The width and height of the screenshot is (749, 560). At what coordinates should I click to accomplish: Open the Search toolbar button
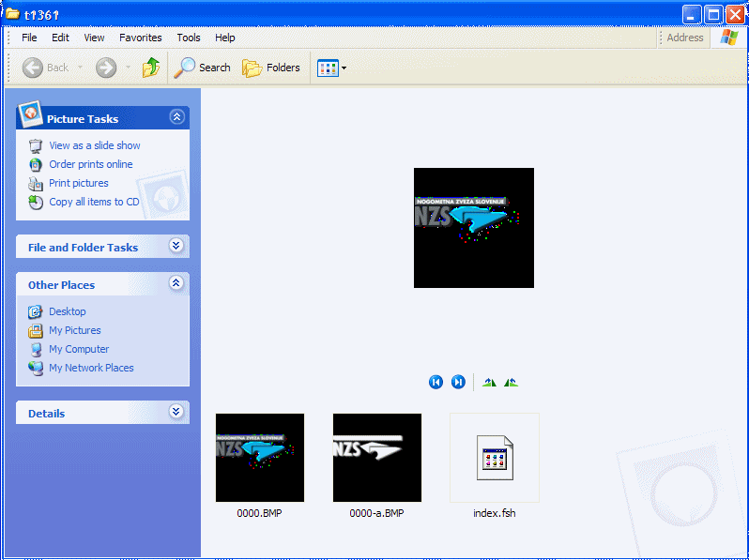203,68
